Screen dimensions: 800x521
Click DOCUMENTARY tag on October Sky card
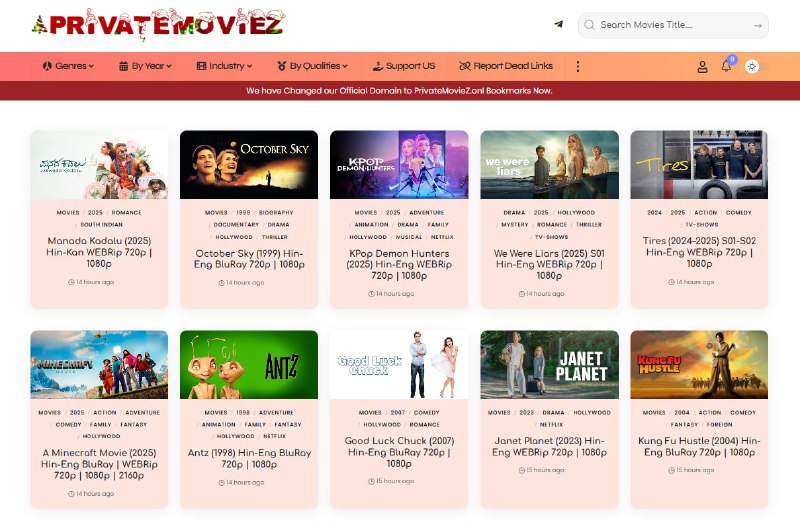point(236,225)
